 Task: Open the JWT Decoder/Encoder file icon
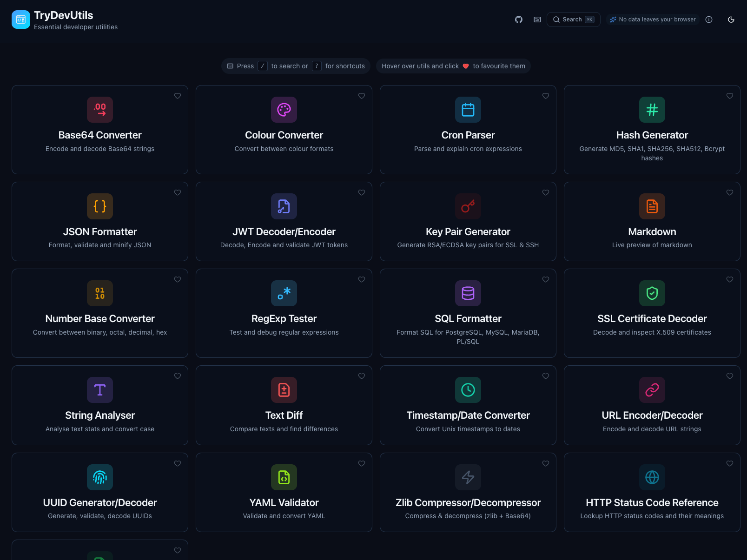284,206
